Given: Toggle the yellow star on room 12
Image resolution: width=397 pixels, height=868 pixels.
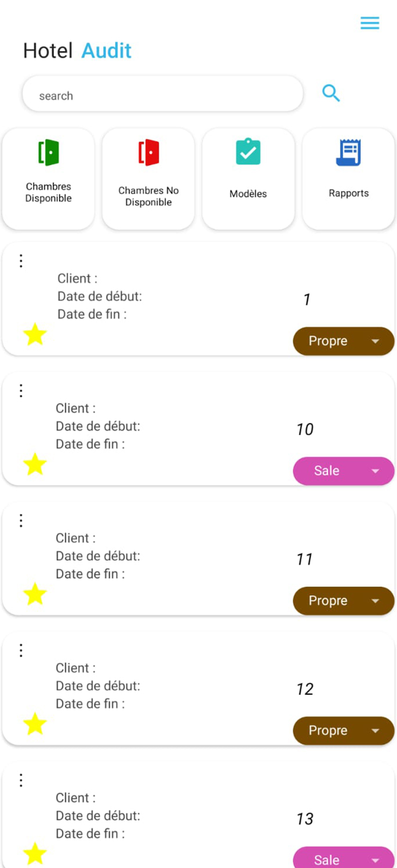Looking at the screenshot, I should pos(35,724).
